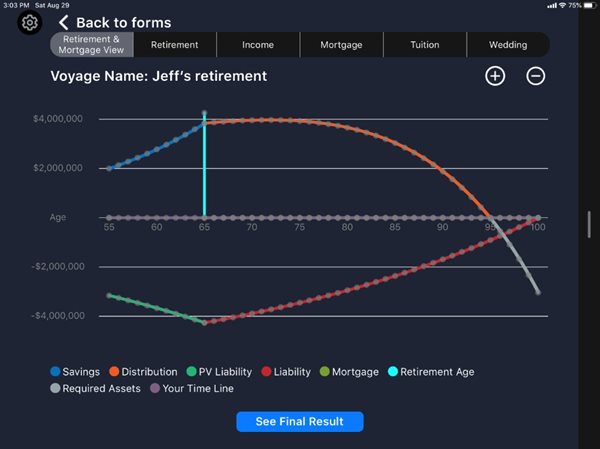
Task: Zoom in with the plus icon
Action: tap(495, 76)
